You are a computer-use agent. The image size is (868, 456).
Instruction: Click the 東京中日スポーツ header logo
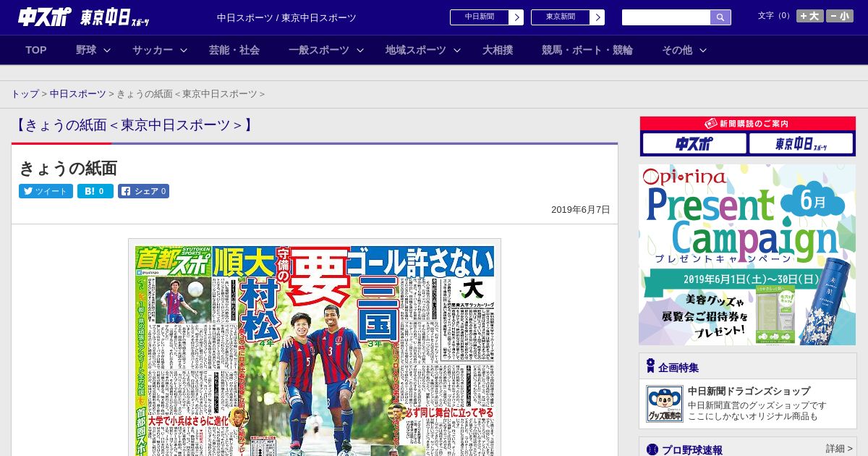point(116,17)
